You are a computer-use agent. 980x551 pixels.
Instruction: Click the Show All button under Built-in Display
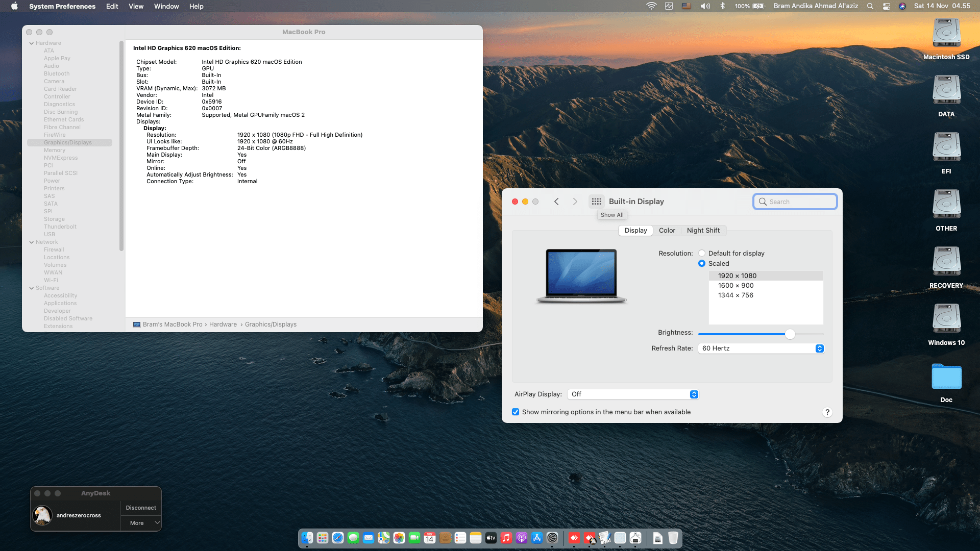(x=611, y=215)
